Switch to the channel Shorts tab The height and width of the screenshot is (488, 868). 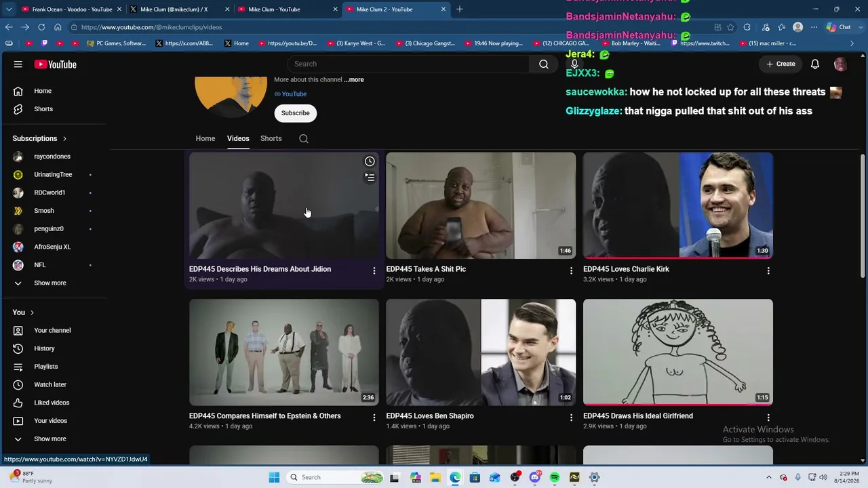(271, 138)
